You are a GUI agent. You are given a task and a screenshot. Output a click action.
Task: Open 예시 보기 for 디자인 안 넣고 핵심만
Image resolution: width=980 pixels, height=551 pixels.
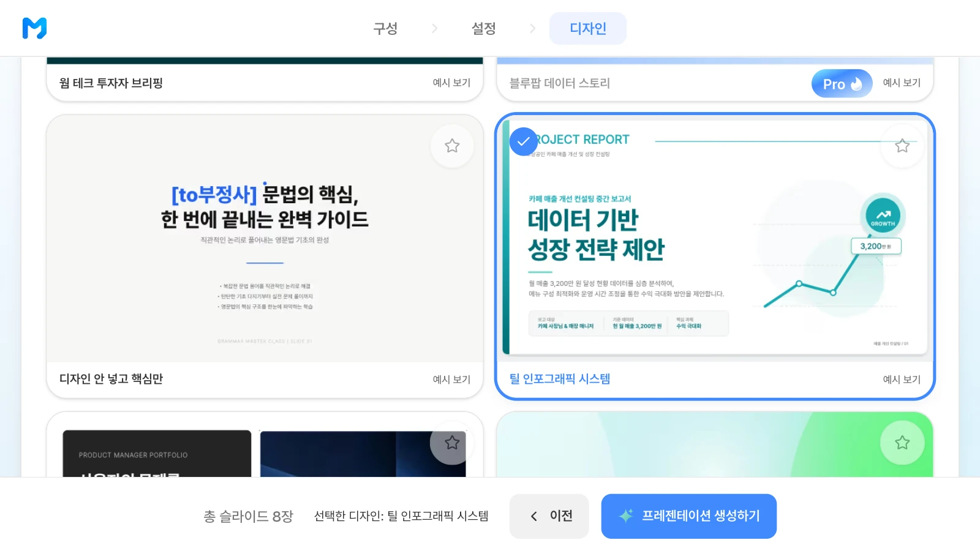(451, 380)
